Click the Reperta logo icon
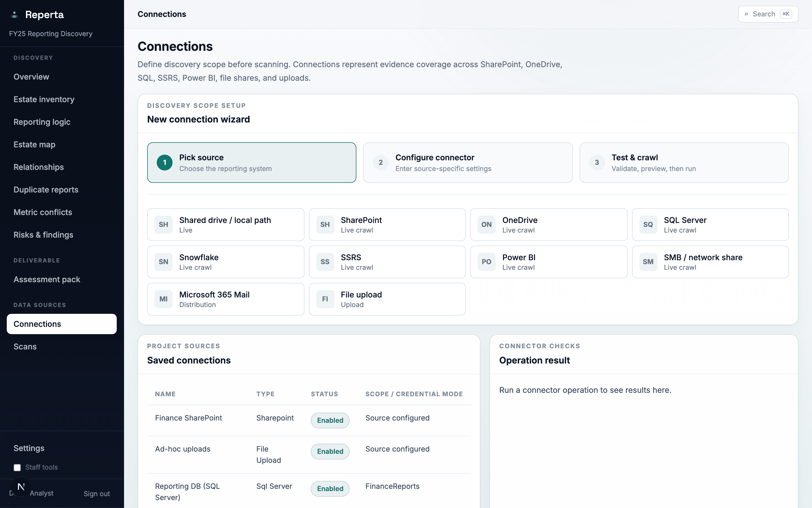 (x=14, y=15)
